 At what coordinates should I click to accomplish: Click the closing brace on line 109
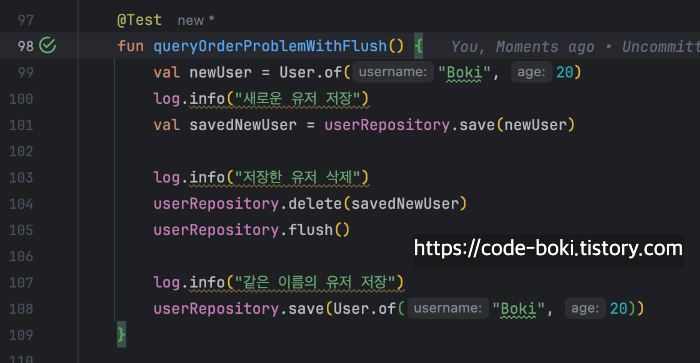(121, 334)
